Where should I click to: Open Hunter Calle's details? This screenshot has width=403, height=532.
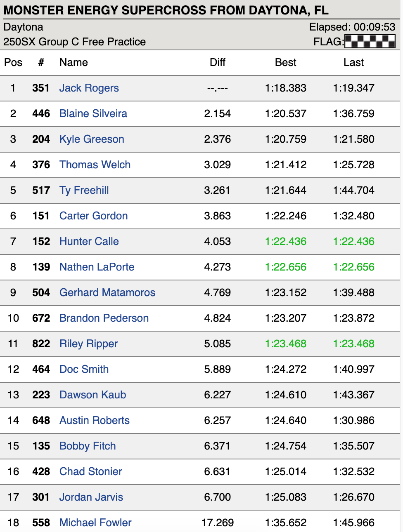[x=89, y=241]
